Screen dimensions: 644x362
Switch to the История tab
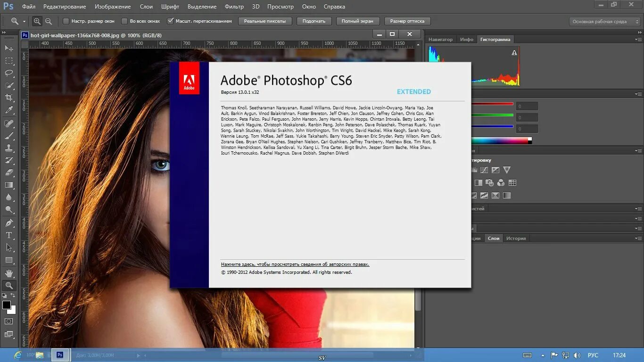516,239
